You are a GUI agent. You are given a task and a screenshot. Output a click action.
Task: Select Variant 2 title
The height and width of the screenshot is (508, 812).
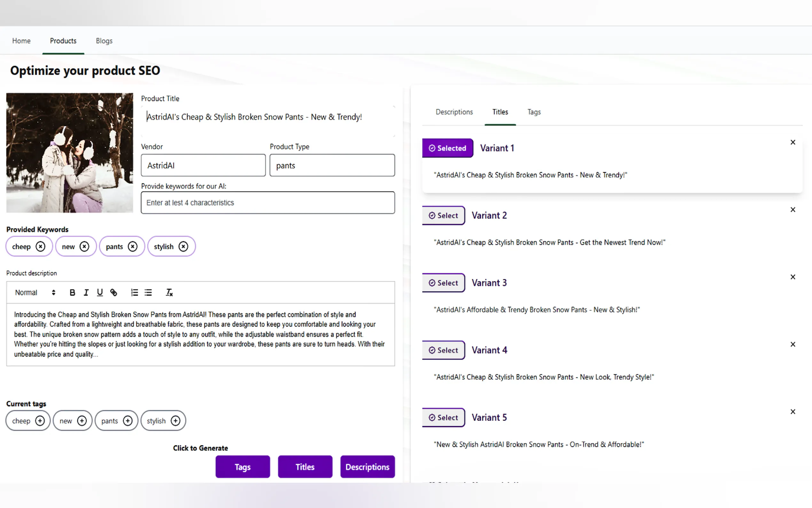pos(443,215)
